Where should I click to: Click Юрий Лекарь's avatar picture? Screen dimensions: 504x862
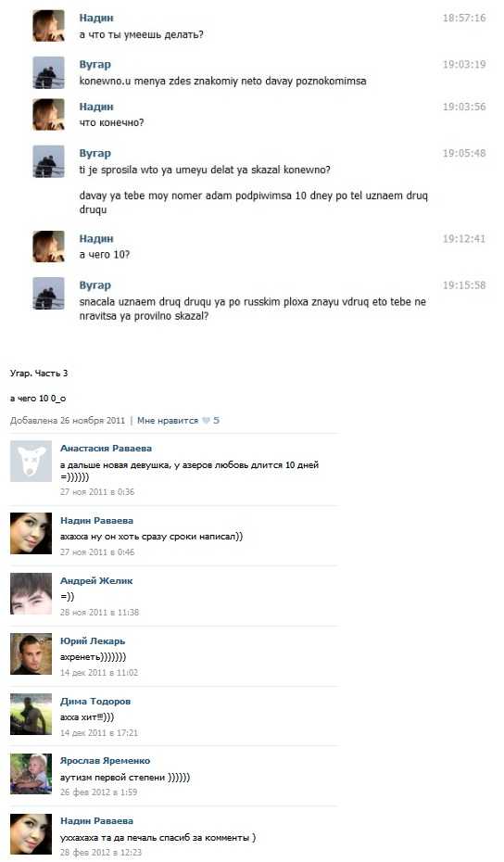click(x=31, y=654)
